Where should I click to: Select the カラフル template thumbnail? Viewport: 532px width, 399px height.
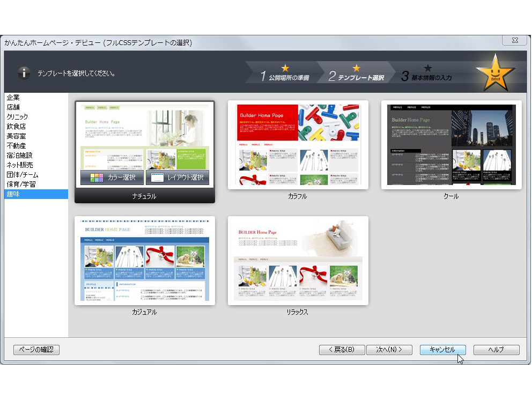coord(298,144)
